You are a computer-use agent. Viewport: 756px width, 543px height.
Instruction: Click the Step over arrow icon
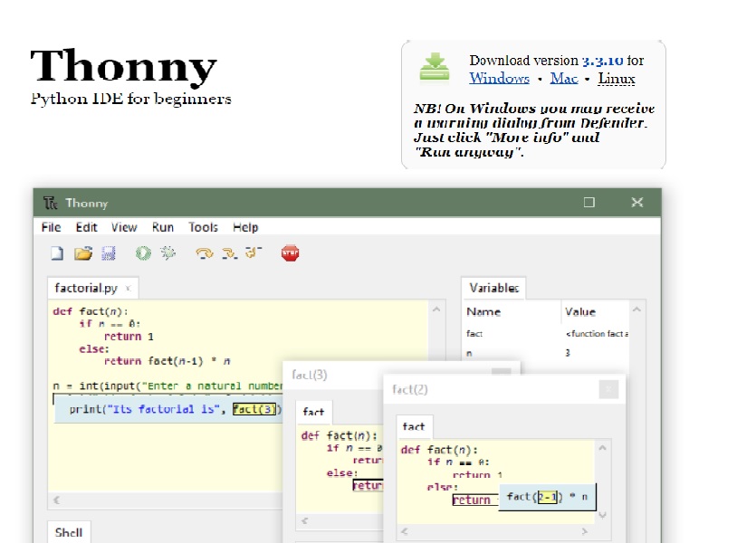tap(205, 253)
